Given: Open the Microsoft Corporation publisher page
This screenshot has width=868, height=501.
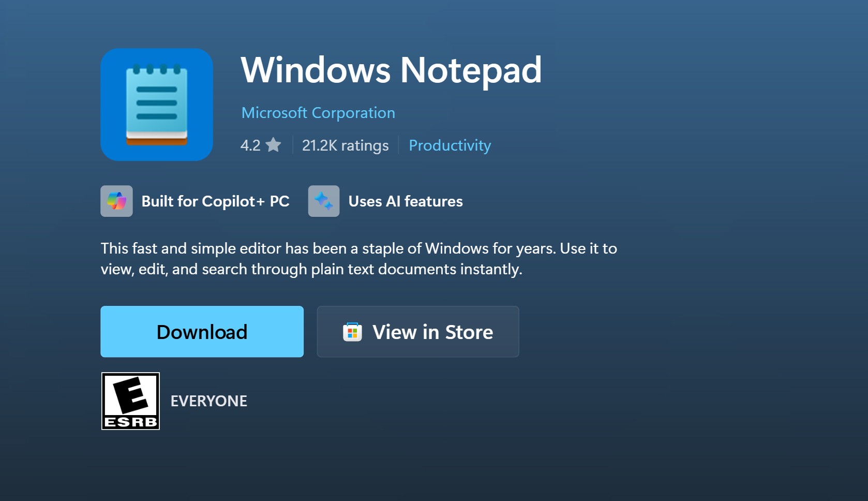Looking at the screenshot, I should pos(318,112).
